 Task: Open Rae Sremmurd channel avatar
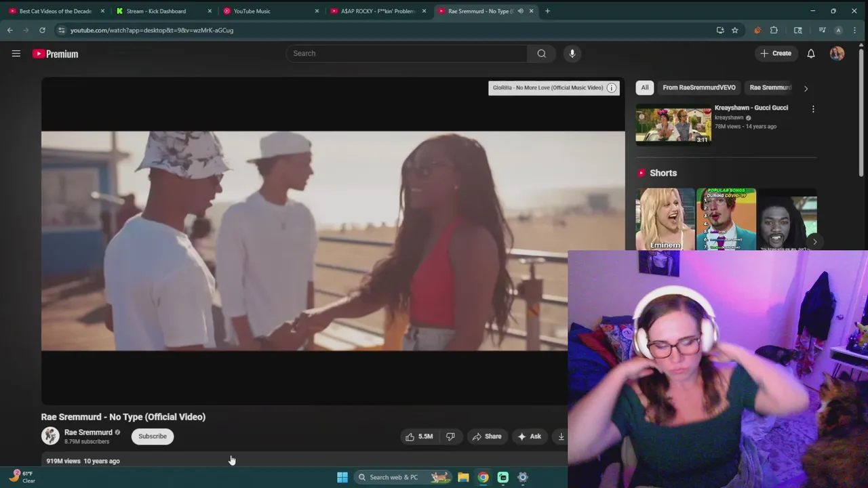[50, 436]
